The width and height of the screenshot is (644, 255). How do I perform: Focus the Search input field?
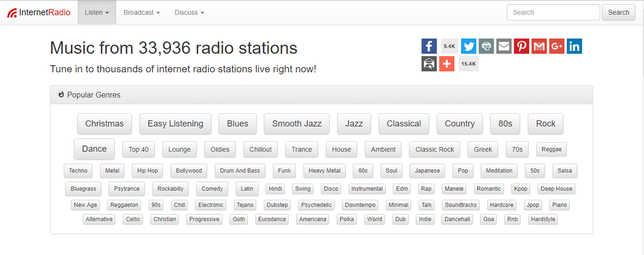pos(553,13)
